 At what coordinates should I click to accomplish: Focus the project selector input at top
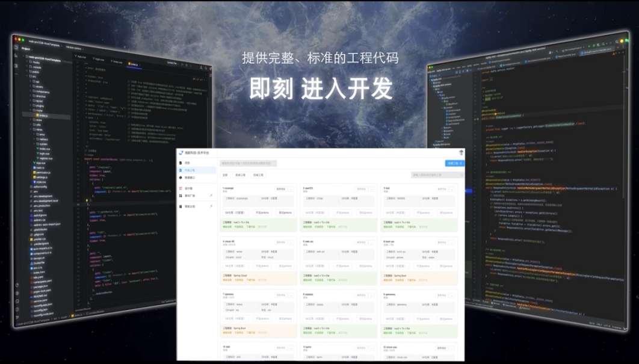(248, 164)
